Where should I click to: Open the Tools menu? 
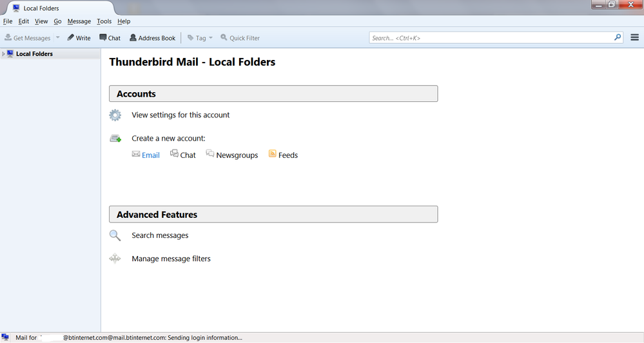coord(104,21)
